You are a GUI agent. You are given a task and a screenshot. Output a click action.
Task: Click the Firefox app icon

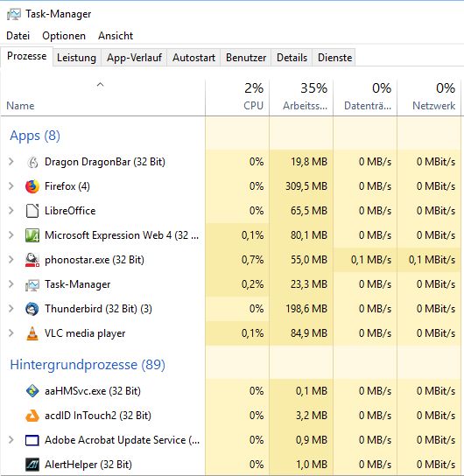[32, 186]
